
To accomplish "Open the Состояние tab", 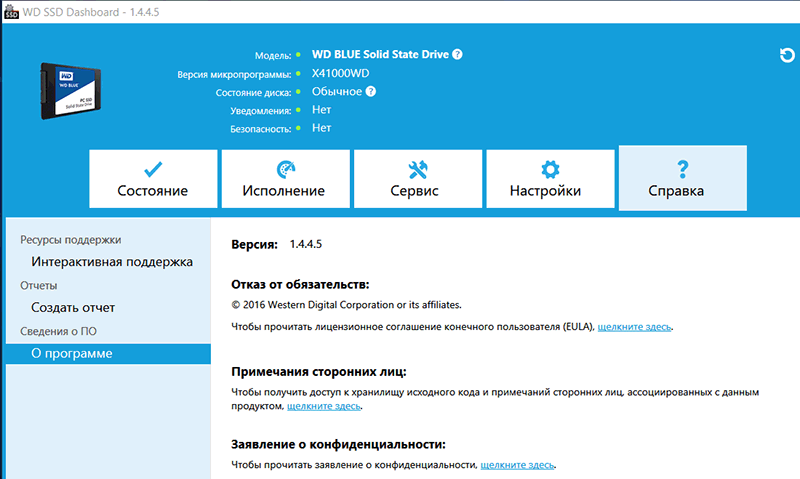I will (x=153, y=179).
